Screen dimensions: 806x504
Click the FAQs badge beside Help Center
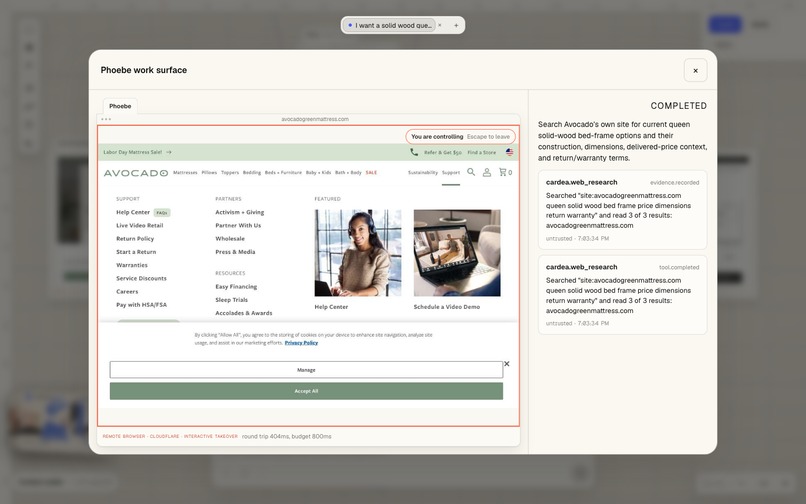(161, 212)
